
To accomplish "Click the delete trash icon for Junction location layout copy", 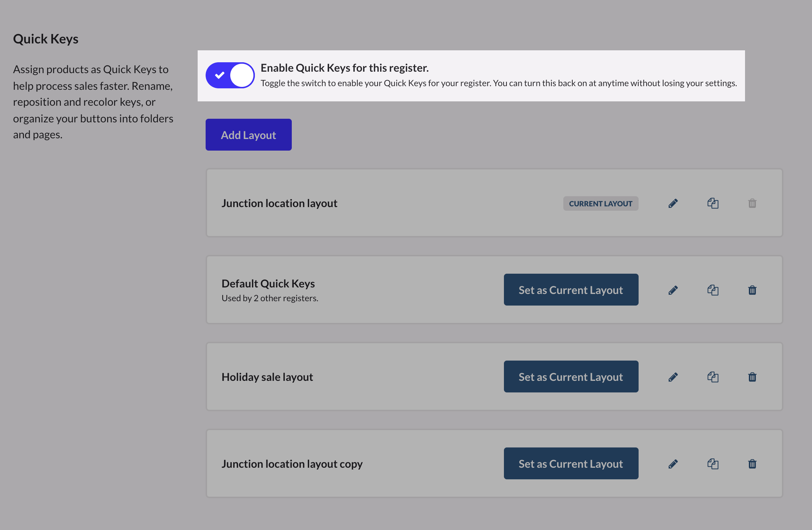I will click(x=752, y=463).
